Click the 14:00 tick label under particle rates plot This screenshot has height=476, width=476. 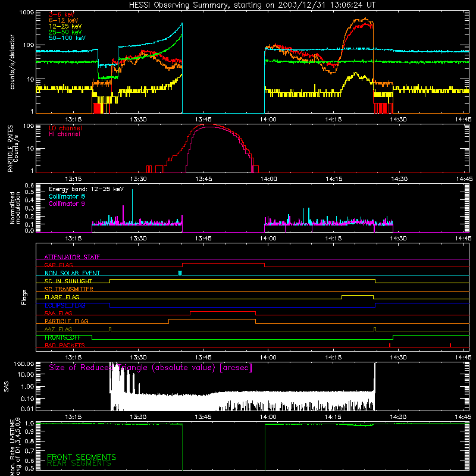(x=268, y=179)
